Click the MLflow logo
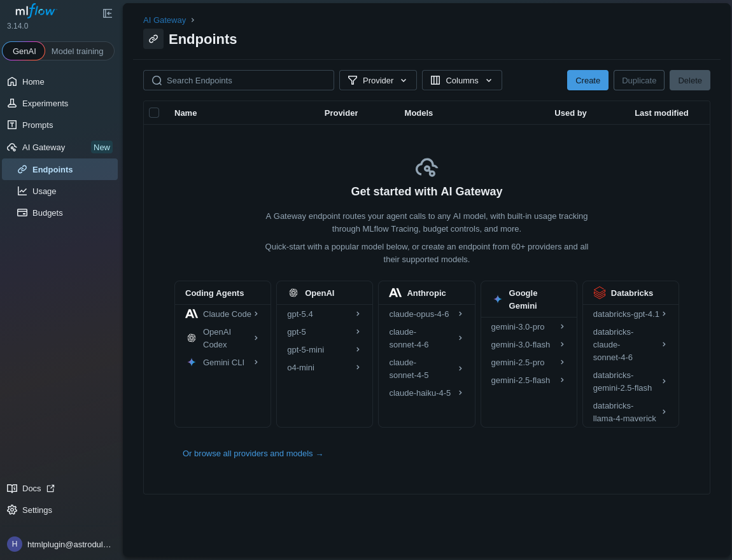Screen dimensions: 732x560 [x=36, y=11]
